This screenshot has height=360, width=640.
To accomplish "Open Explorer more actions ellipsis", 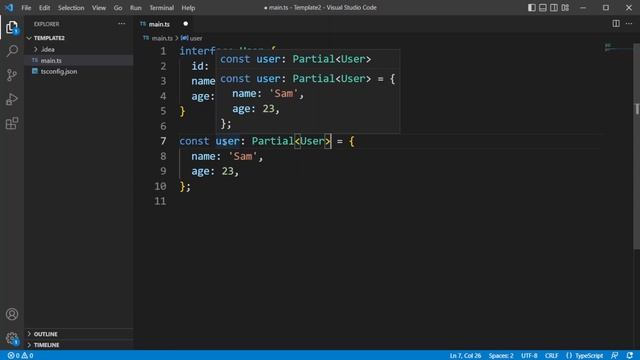I will pyautogui.click(x=122, y=24).
